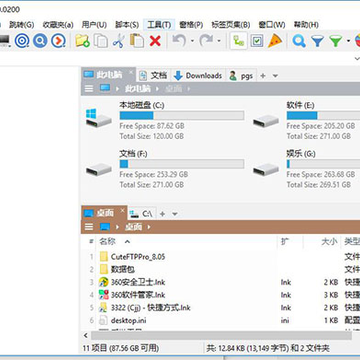The image size is (360, 360).
Task: Open the 标签页集(B) menu
Action: coord(231,25)
